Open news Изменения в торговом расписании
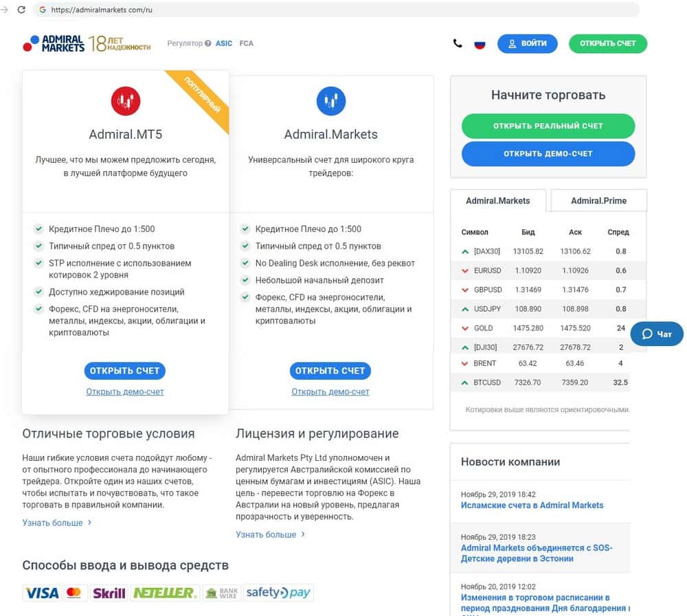 coord(545,603)
